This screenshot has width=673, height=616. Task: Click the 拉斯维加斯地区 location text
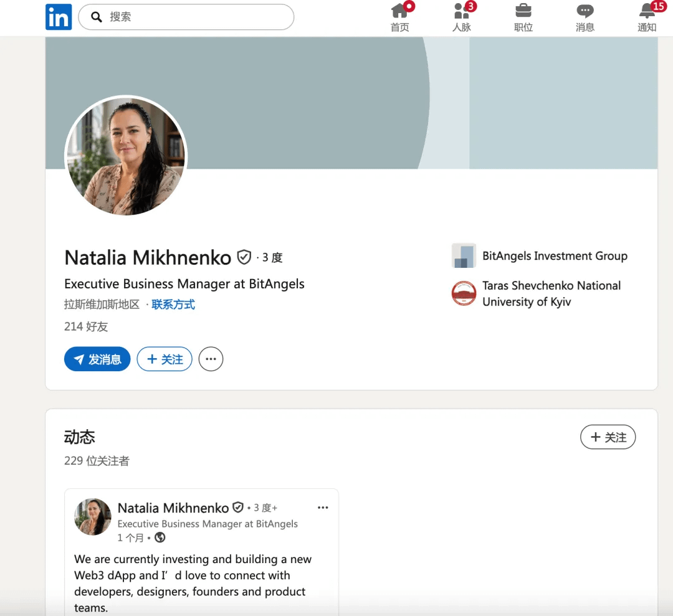point(102,305)
